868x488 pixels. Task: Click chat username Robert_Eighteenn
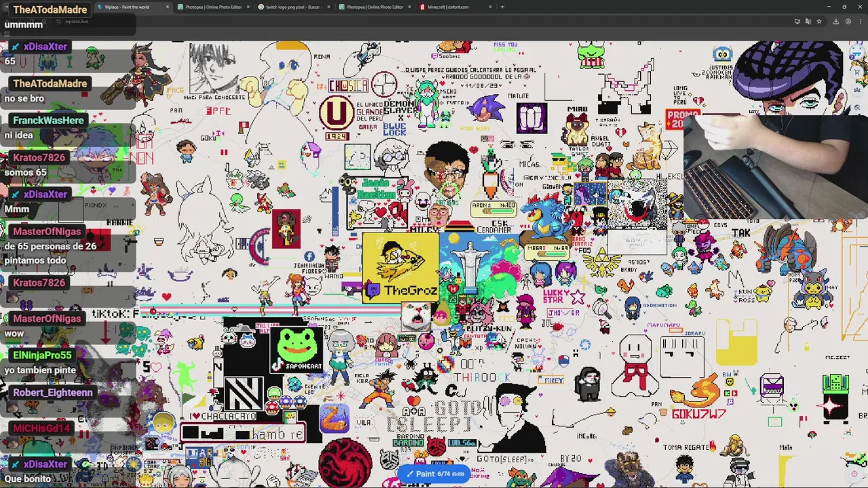tap(52, 392)
